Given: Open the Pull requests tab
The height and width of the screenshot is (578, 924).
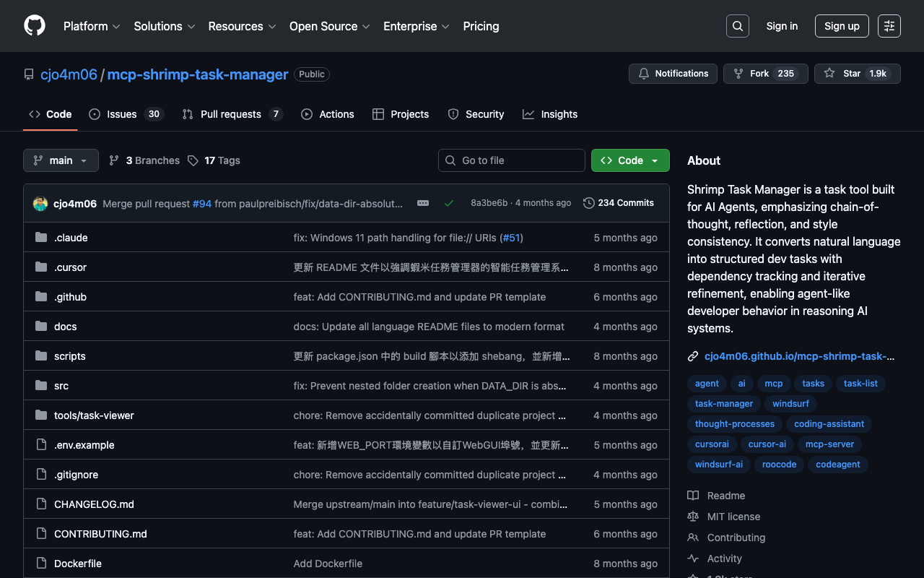Looking at the screenshot, I should click(232, 114).
